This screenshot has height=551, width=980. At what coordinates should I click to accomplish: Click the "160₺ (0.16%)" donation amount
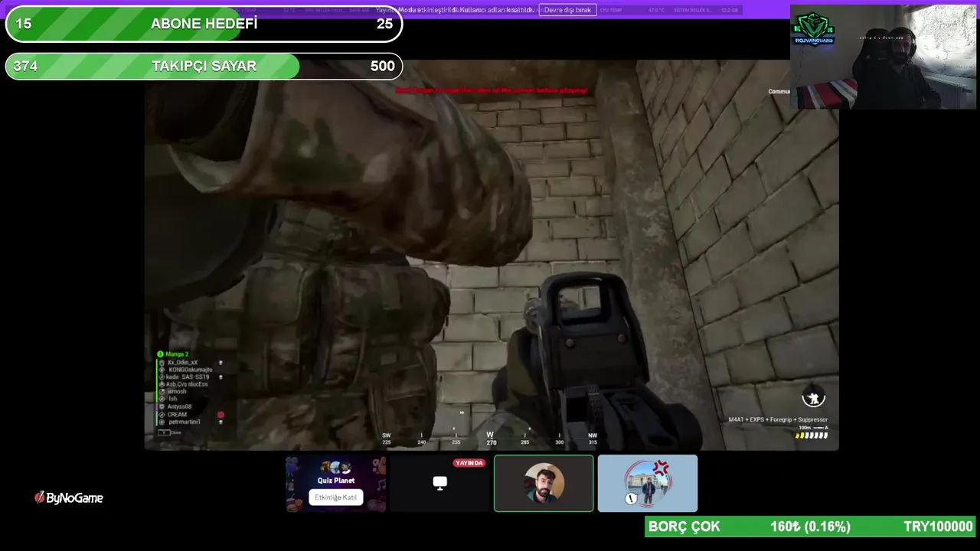pos(810,527)
